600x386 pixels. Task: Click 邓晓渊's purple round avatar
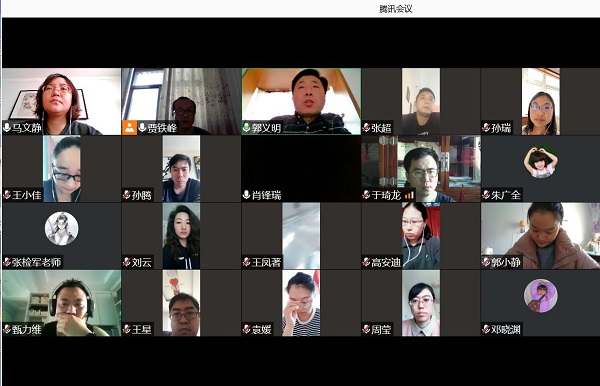tap(540, 296)
